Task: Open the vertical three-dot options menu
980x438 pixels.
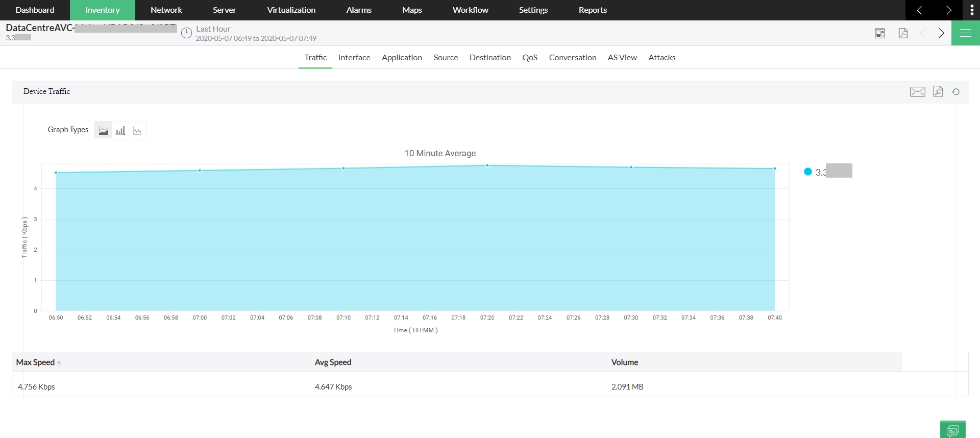Action: point(972,10)
